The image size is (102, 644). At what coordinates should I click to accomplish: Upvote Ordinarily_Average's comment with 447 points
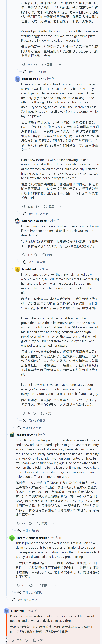24,255
